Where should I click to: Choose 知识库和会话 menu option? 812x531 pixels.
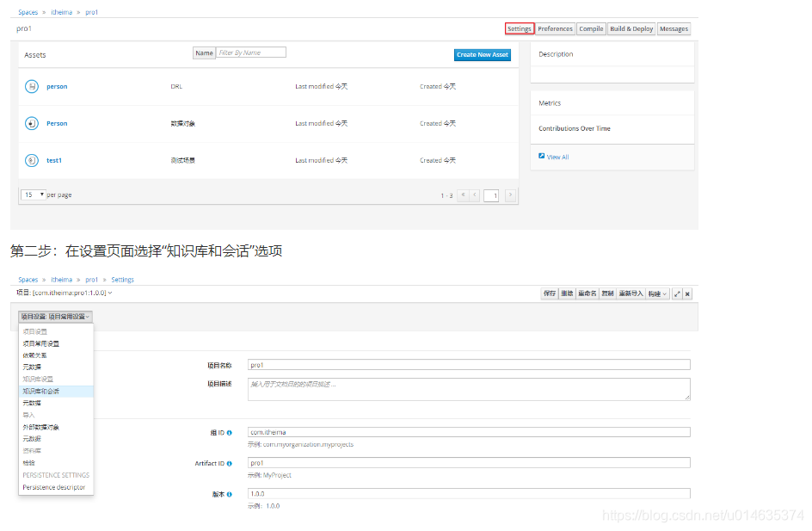coord(56,392)
